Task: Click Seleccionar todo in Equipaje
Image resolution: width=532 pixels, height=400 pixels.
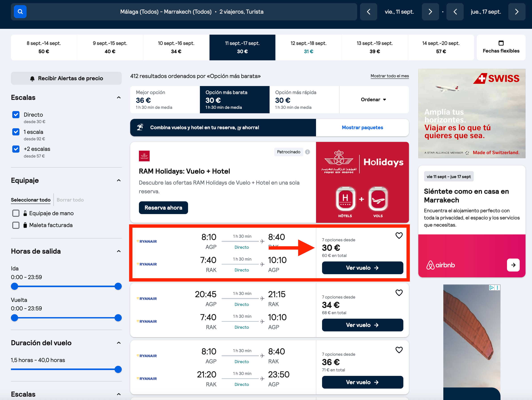Action: (31, 200)
